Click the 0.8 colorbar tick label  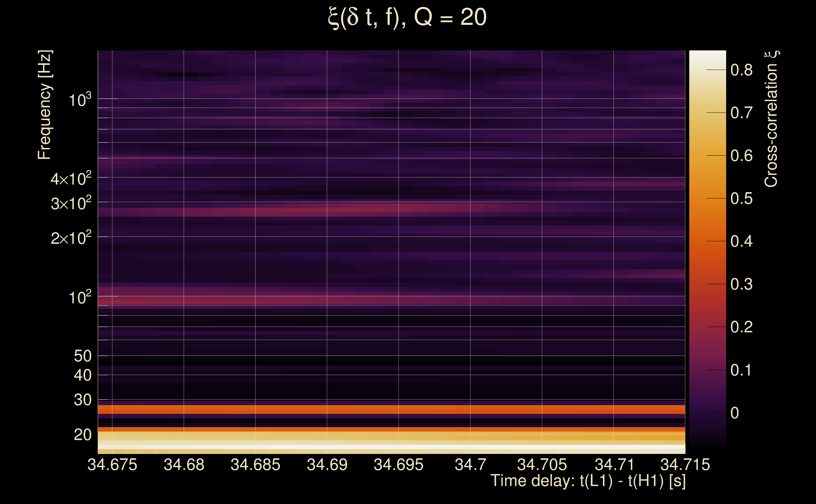coord(741,70)
